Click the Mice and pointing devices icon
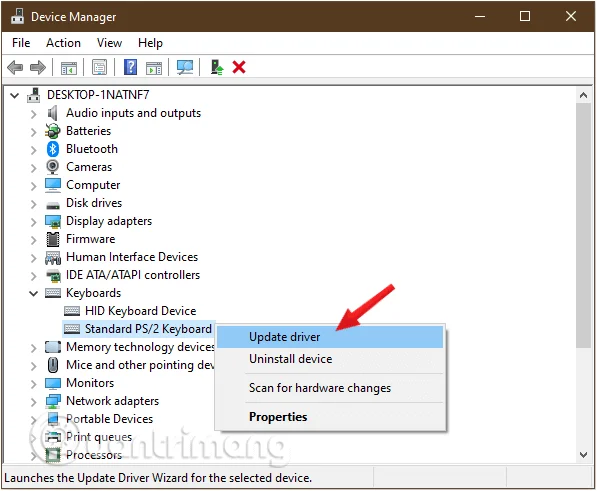 (x=53, y=365)
